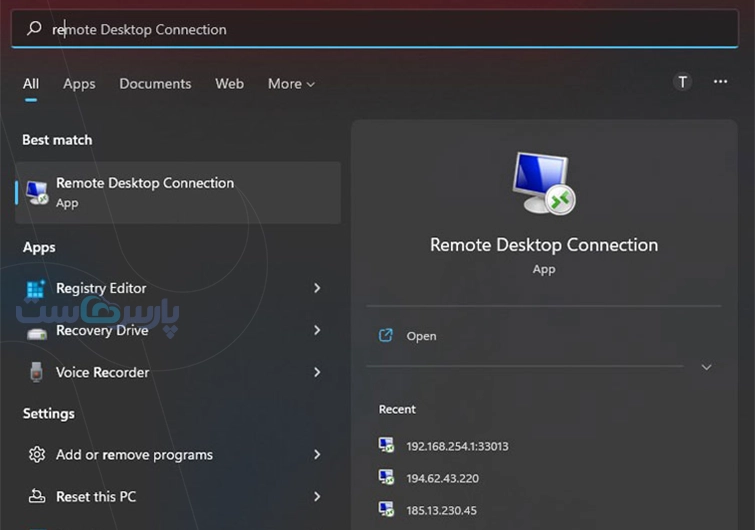Click the Voice Recorder microphone icon
Image resolution: width=755 pixels, height=530 pixels.
[x=36, y=372]
